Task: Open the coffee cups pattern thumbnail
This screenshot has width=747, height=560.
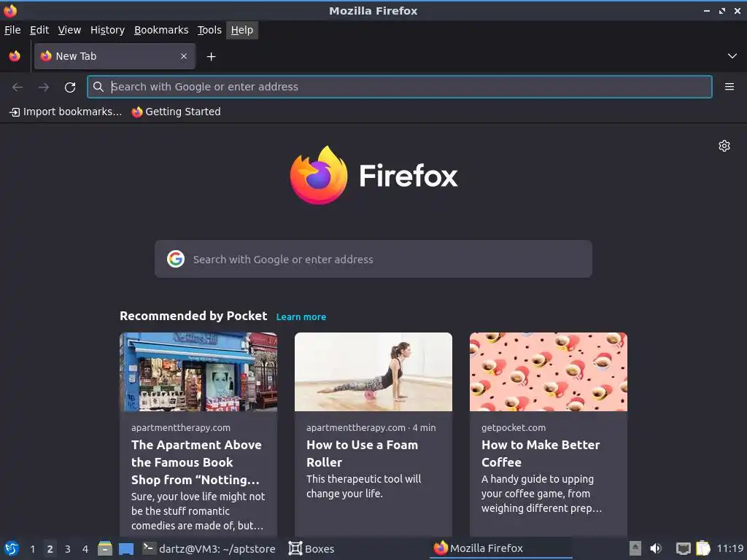Action: tap(549, 372)
